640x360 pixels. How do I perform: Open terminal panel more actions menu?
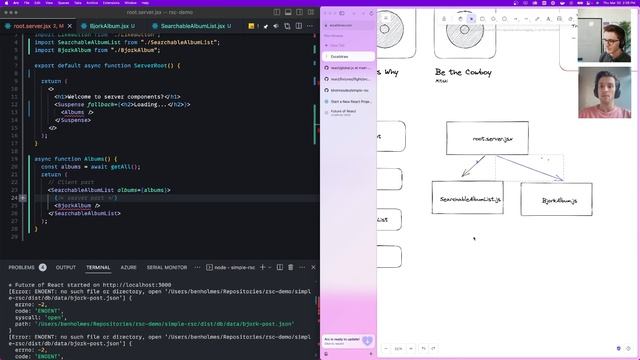coord(302,267)
